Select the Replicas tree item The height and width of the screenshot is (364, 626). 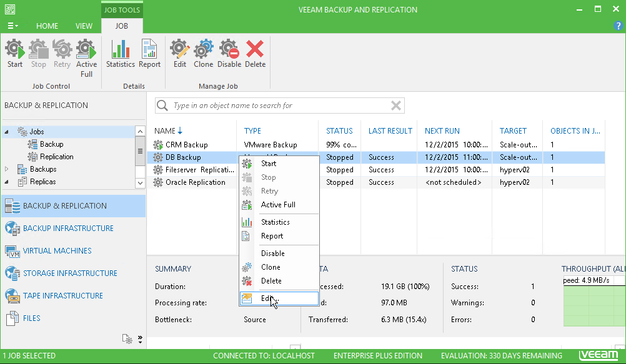pyautogui.click(x=42, y=182)
